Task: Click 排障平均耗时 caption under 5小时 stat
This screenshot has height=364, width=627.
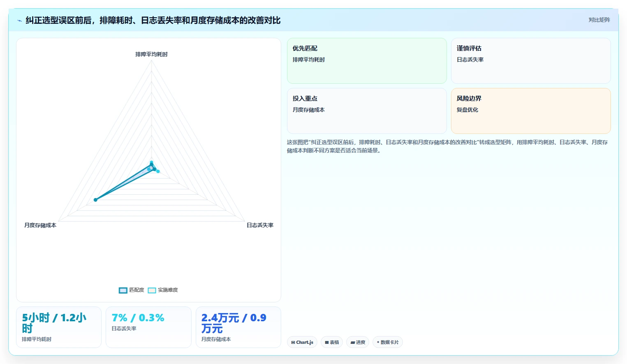Action: [x=37, y=339]
